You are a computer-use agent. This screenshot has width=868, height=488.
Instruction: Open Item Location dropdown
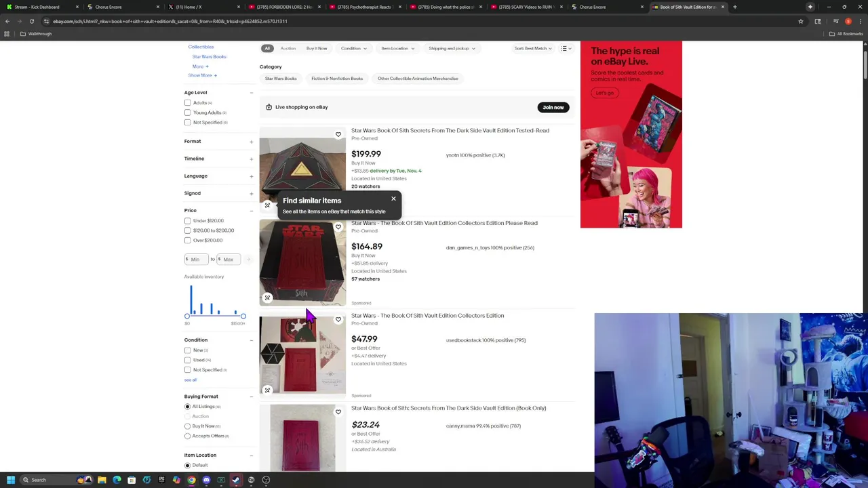coord(397,48)
